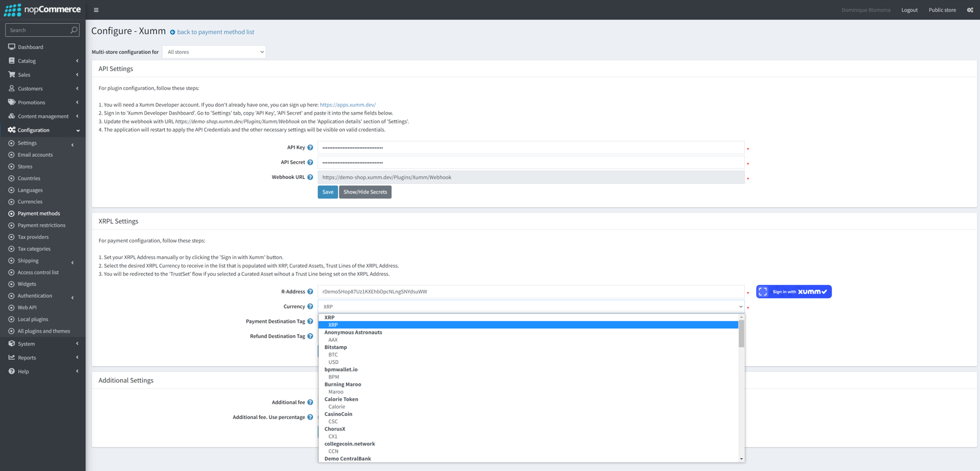Click the Help question icon in sidebar
This screenshot has width=980, height=471.
click(x=12, y=371)
